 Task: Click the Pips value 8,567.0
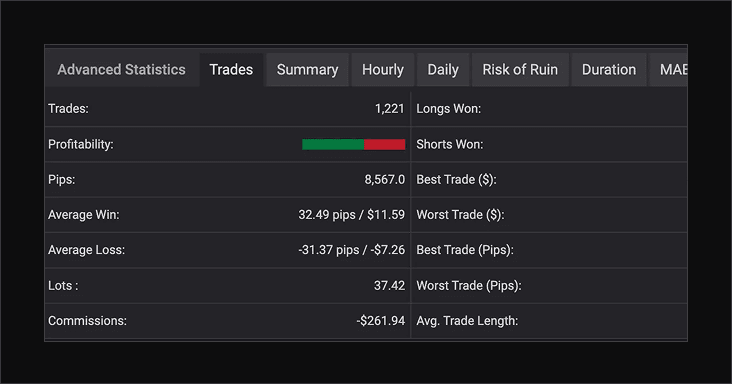coord(385,180)
